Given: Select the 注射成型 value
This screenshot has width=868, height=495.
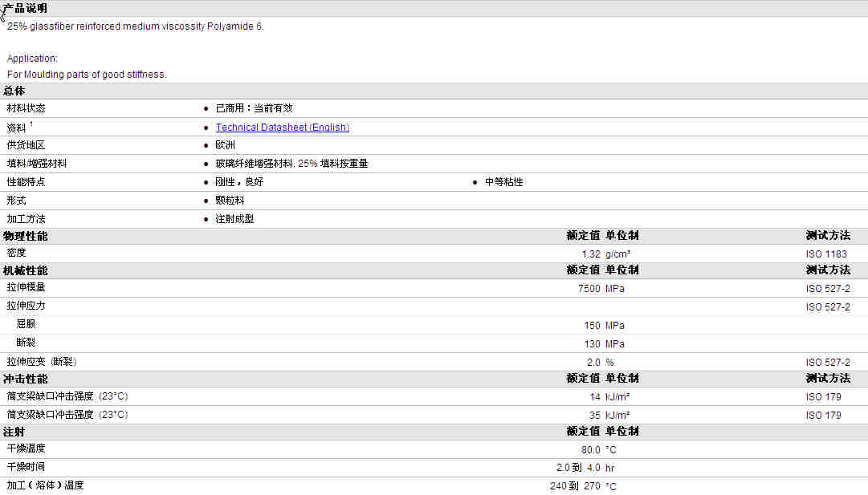Looking at the screenshot, I should point(234,219).
